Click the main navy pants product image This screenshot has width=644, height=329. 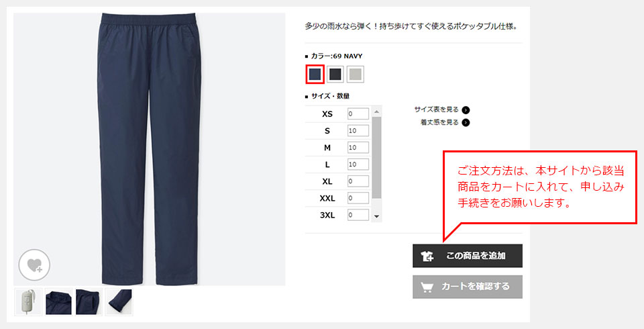pyautogui.click(x=150, y=149)
